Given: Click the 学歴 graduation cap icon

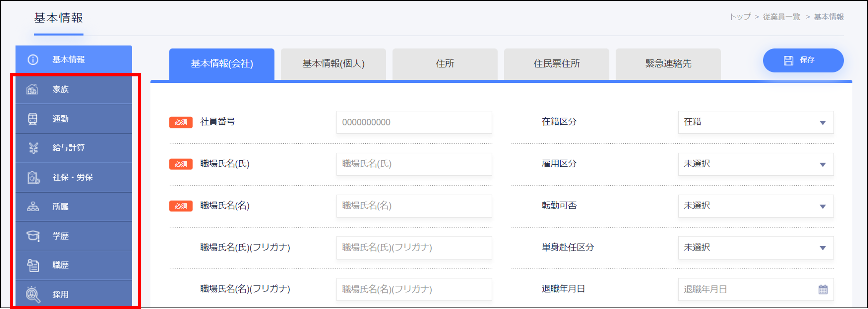Looking at the screenshot, I should (33, 236).
